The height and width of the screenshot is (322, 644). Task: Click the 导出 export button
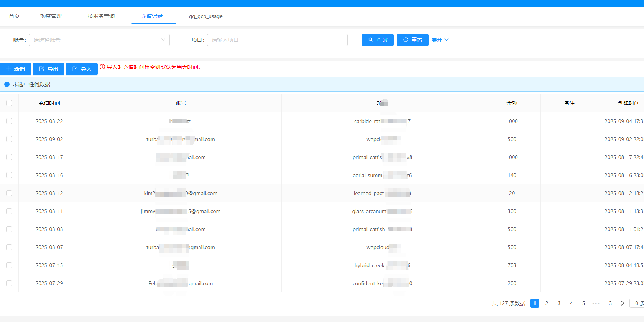[x=48, y=69]
